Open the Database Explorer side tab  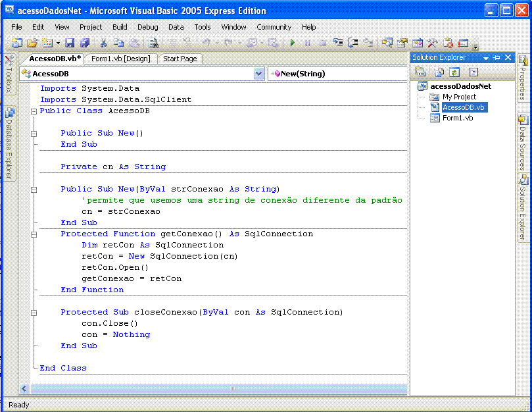point(9,143)
